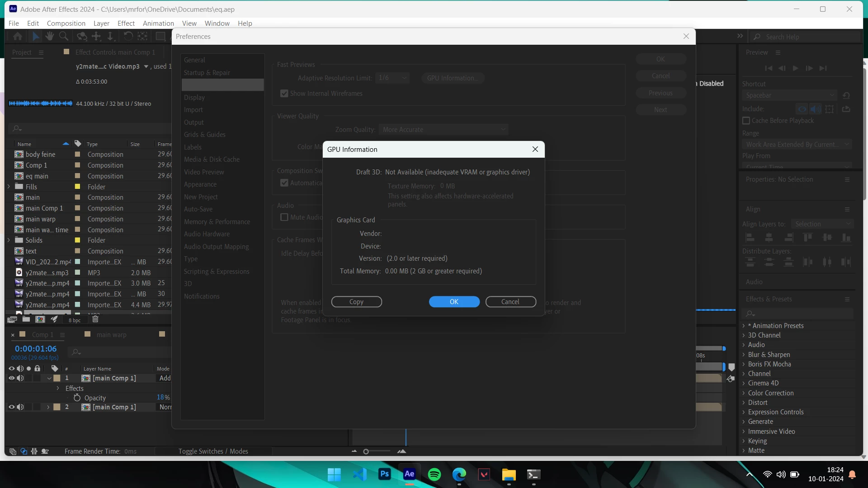This screenshot has height=488, width=868.
Task: Click reset shortcut icon beside Spacebar dropdown
Action: click(x=846, y=95)
